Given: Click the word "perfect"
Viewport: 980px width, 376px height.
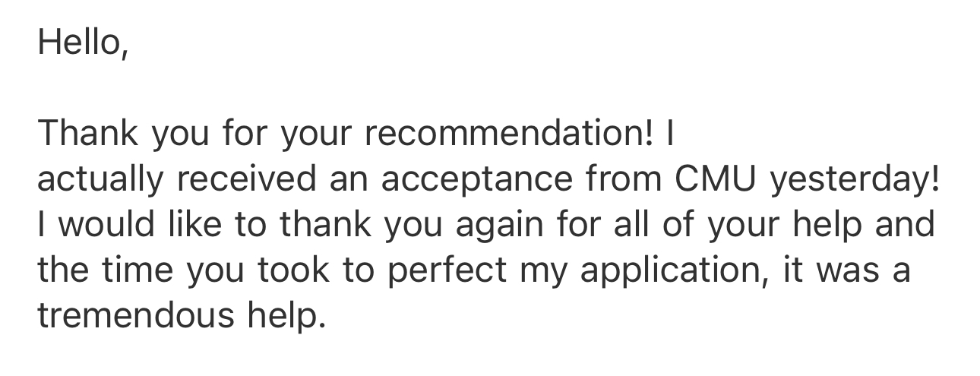Looking at the screenshot, I should click(447, 270).
